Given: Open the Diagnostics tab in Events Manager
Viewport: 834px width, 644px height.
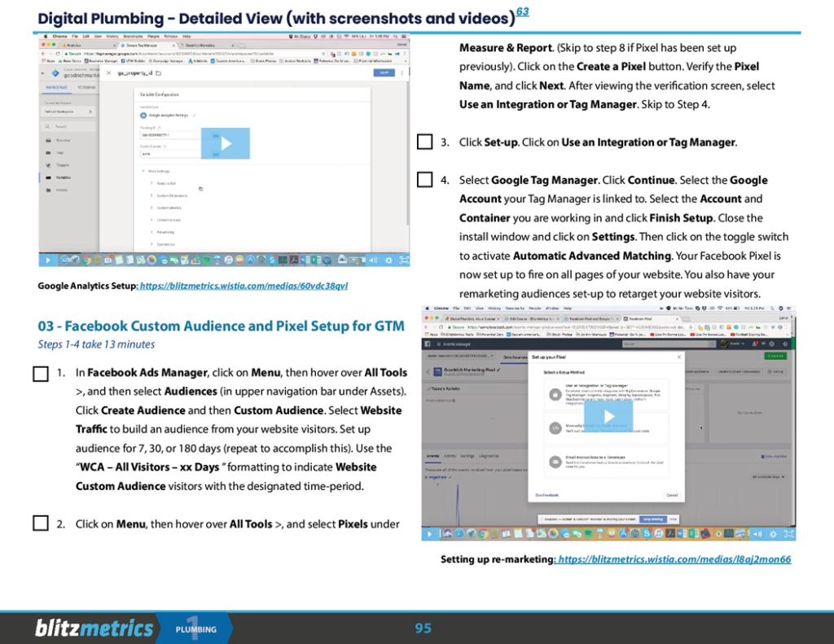Looking at the screenshot, I should [x=489, y=456].
